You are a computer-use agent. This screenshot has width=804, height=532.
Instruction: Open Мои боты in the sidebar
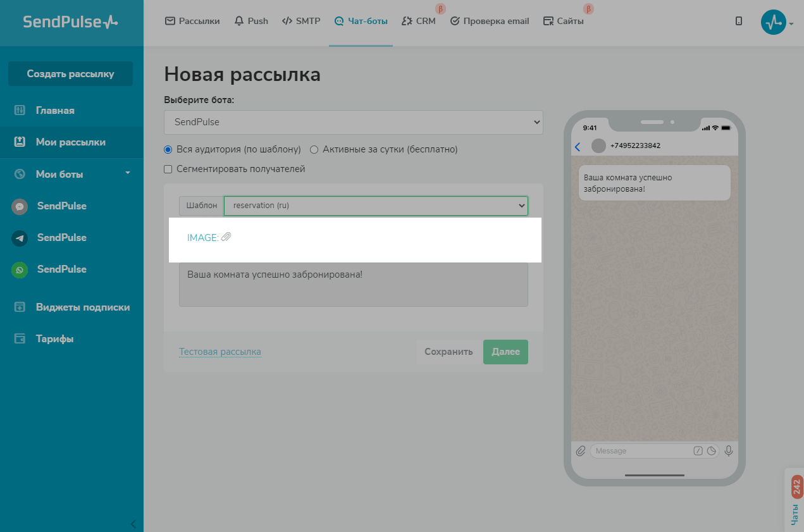(59, 174)
